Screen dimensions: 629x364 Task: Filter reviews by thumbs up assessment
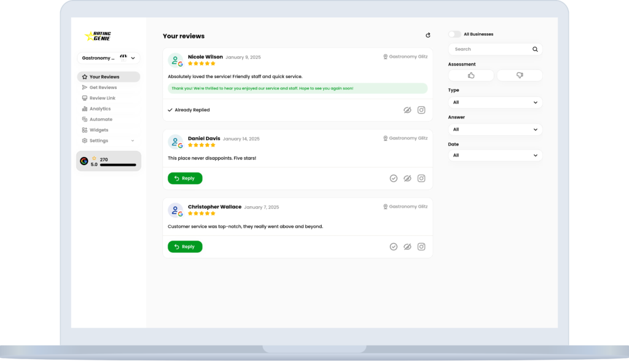[x=471, y=75]
